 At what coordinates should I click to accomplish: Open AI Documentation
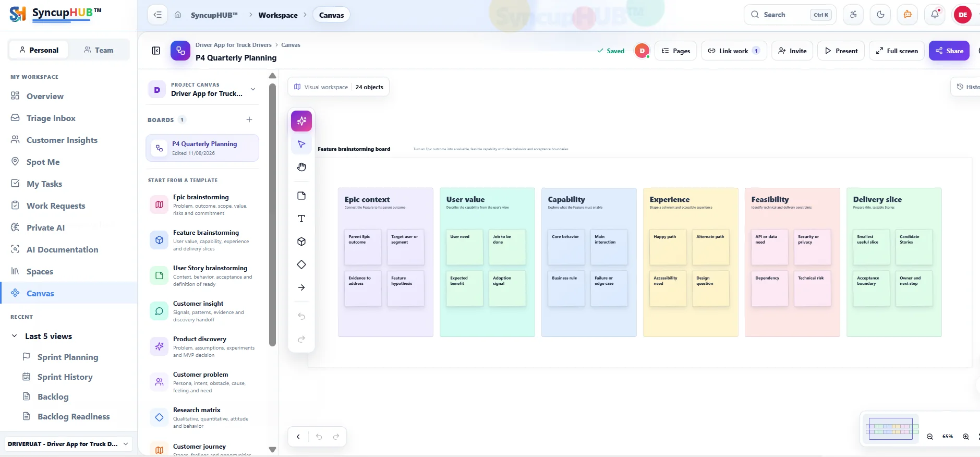click(x=68, y=249)
